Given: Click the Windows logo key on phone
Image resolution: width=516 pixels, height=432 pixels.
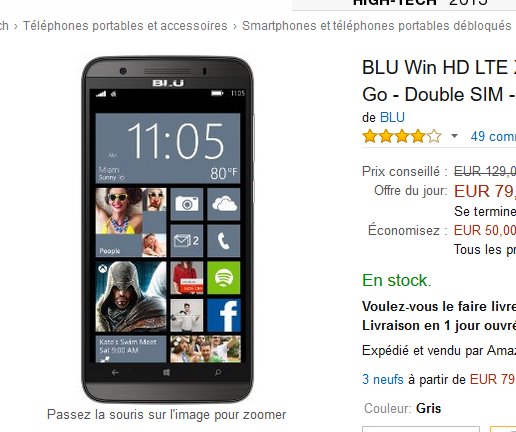Looking at the screenshot, I should tap(166, 372).
